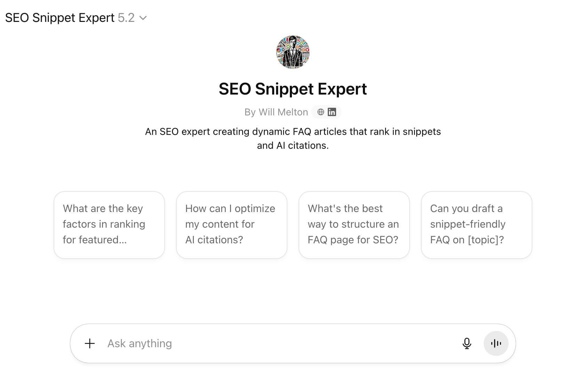Click the '[topic]?' text in the last suggestion
Screen dimensions: 588x374
click(486, 240)
